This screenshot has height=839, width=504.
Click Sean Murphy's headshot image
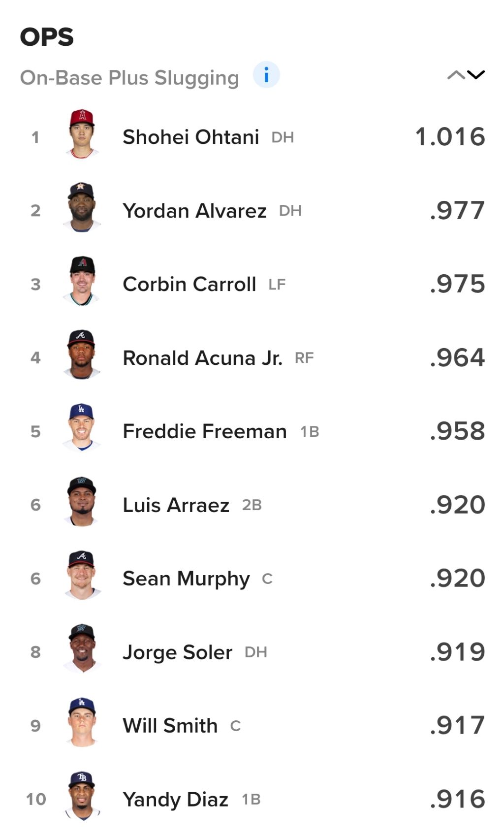[82, 575]
